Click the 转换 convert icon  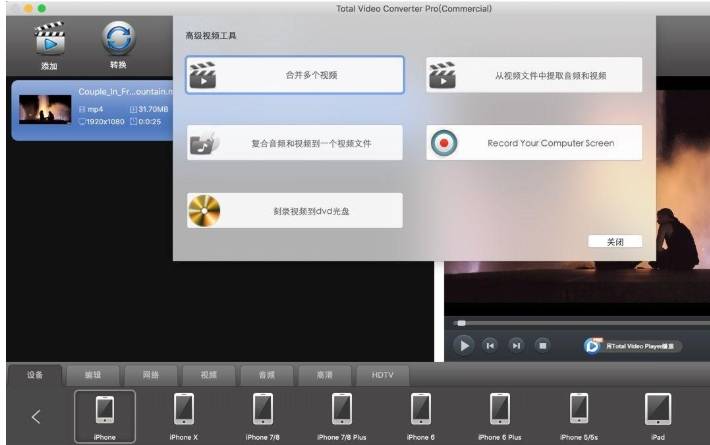(118, 38)
